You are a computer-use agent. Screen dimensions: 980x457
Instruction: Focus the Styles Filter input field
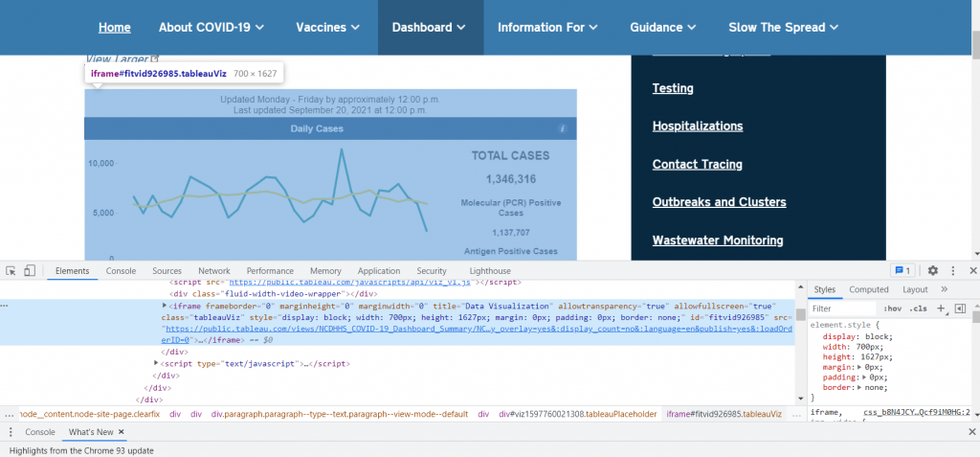click(844, 308)
